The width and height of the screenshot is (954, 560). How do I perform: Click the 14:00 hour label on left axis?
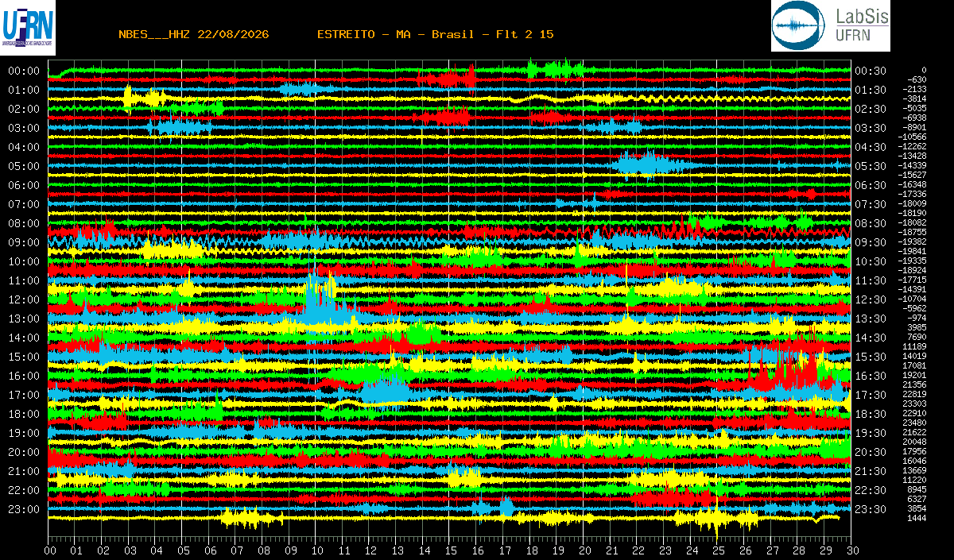pyautogui.click(x=24, y=338)
